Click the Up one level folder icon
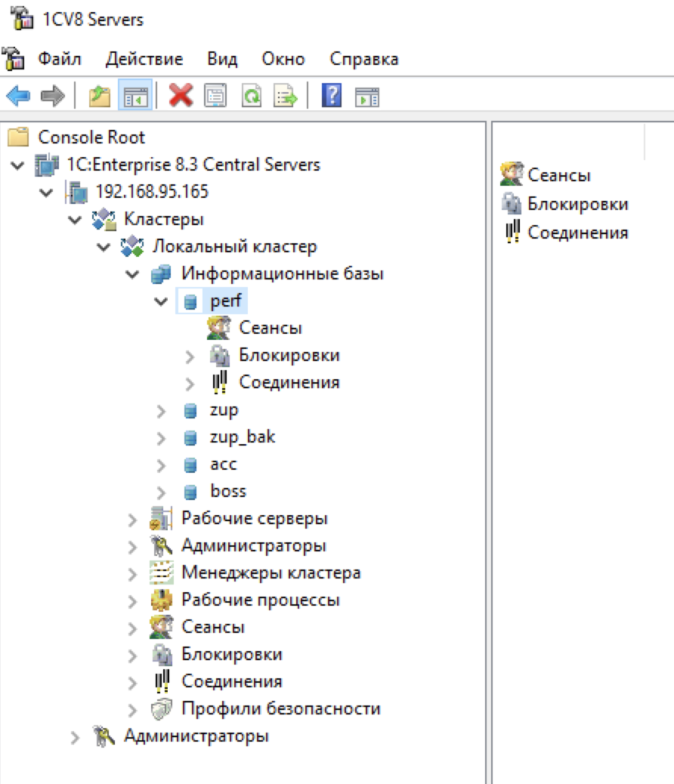Screen dimensions: 674x784 tap(100, 95)
